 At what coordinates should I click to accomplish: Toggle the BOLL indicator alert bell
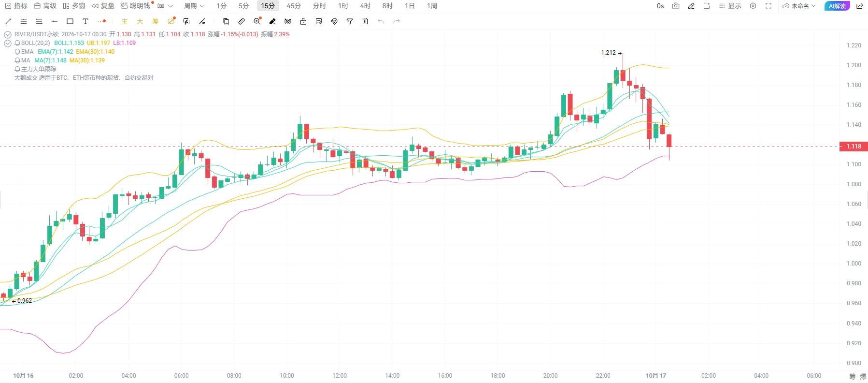(x=17, y=43)
